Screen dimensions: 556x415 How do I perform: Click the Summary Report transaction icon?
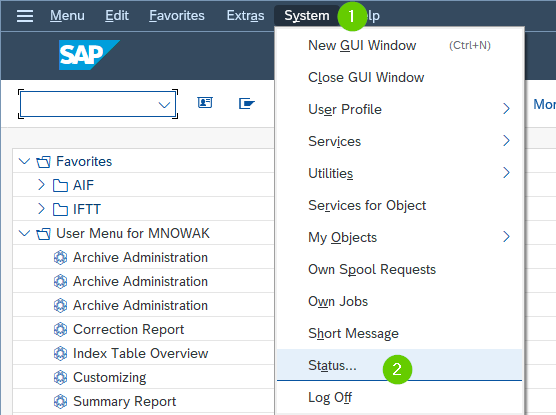(x=60, y=402)
